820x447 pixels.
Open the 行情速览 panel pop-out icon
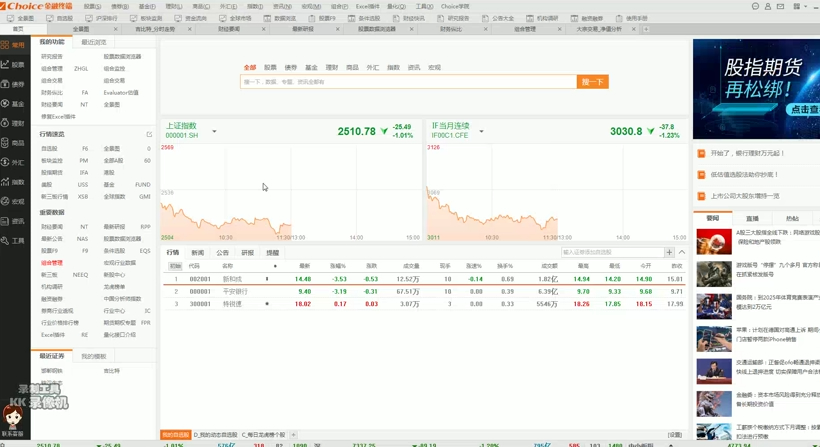click(x=149, y=134)
